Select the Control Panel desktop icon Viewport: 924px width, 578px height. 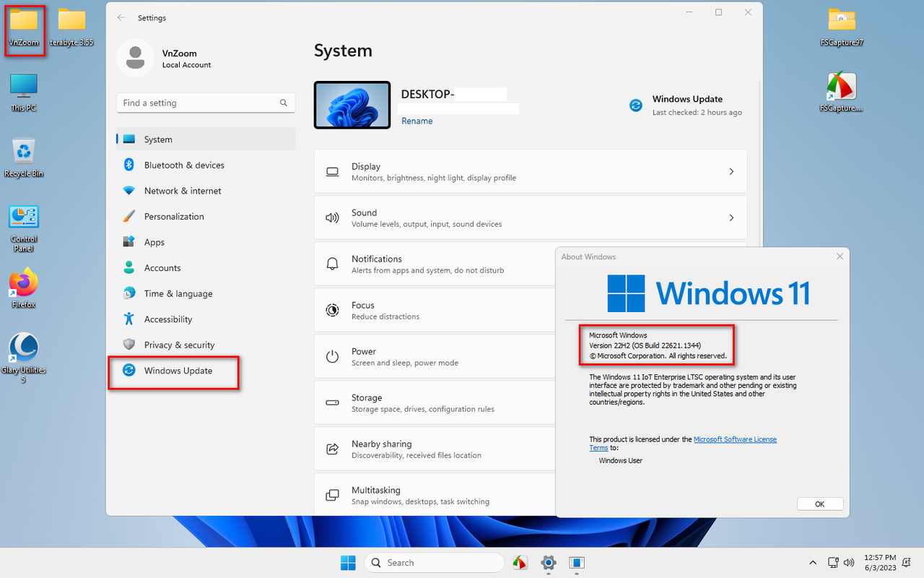point(24,228)
